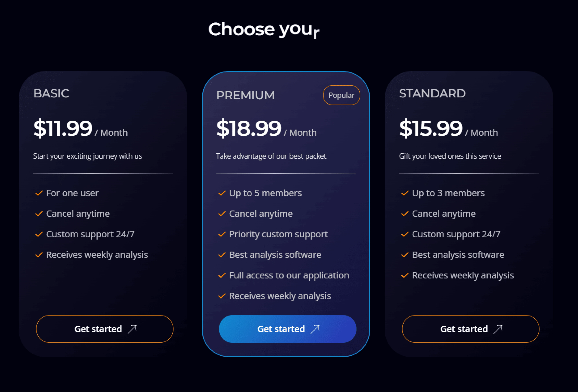Click checkmark by Premium's 'Cancel anytime'
Viewport: 578px width, 392px height.
tap(222, 214)
